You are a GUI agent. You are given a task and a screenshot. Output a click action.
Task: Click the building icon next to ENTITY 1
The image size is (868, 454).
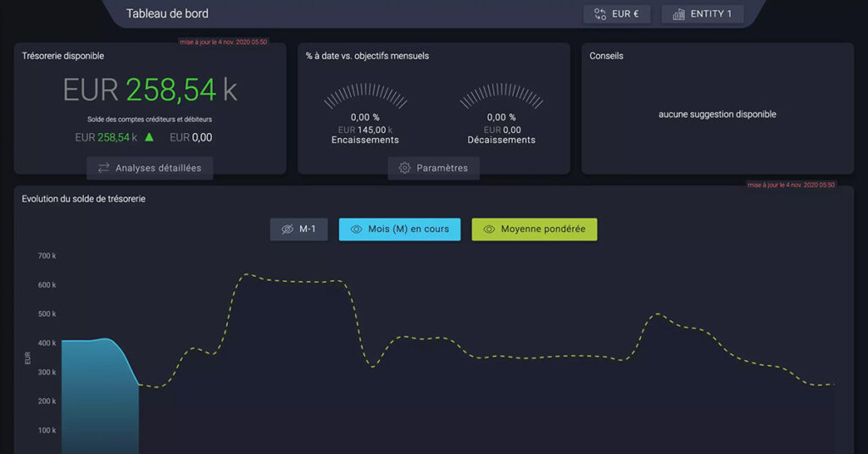click(x=678, y=14)
